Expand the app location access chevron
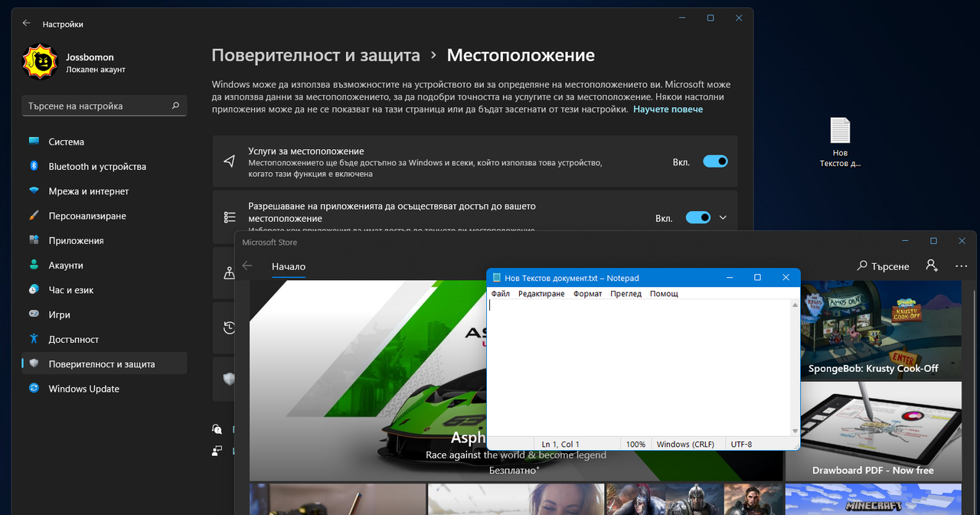This screenshot has height=515, width=980. 723,217
